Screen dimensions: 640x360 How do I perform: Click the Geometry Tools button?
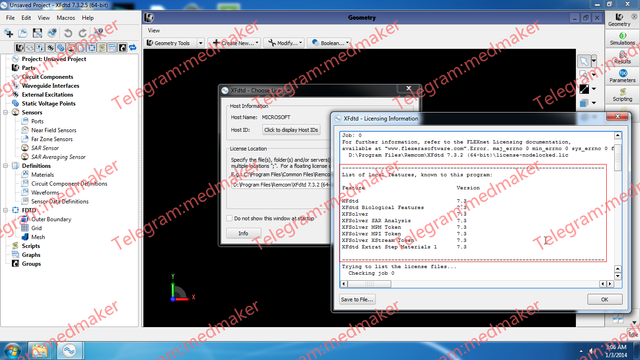pyautogui.click(x=171, y=43)
